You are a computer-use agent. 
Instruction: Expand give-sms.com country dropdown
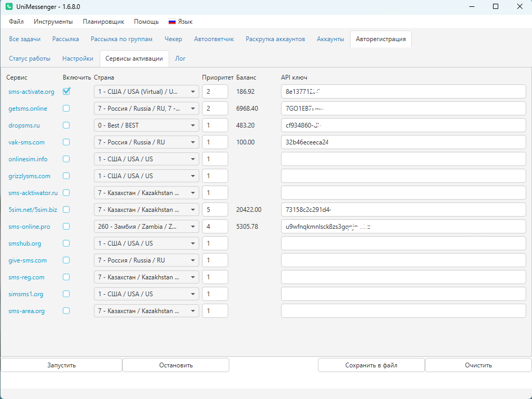[146, 260]
